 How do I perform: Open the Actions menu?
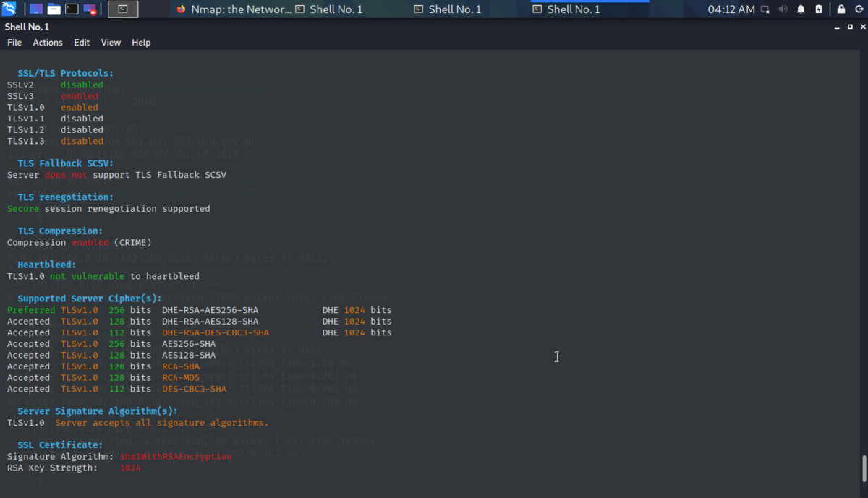(48, 43)
